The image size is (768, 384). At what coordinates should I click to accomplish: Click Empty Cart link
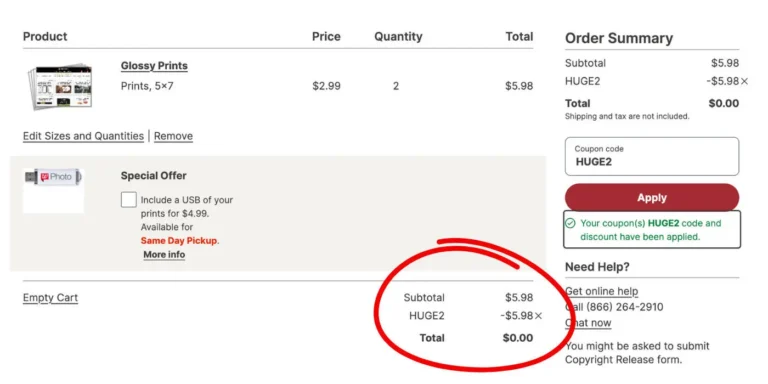click(x=50, y=298)
